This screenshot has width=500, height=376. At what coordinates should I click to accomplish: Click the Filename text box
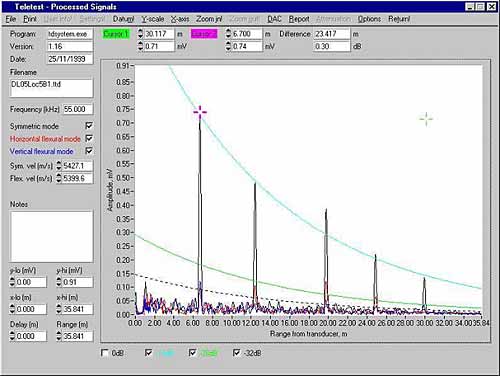tap(52, 88)
